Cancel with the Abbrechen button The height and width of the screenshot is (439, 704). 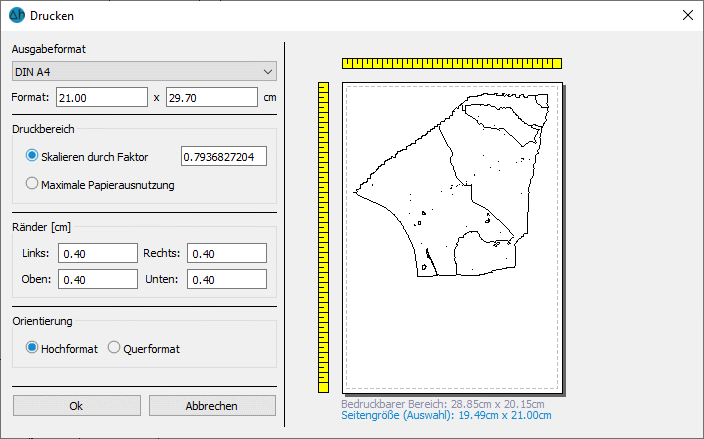(212, 406)
